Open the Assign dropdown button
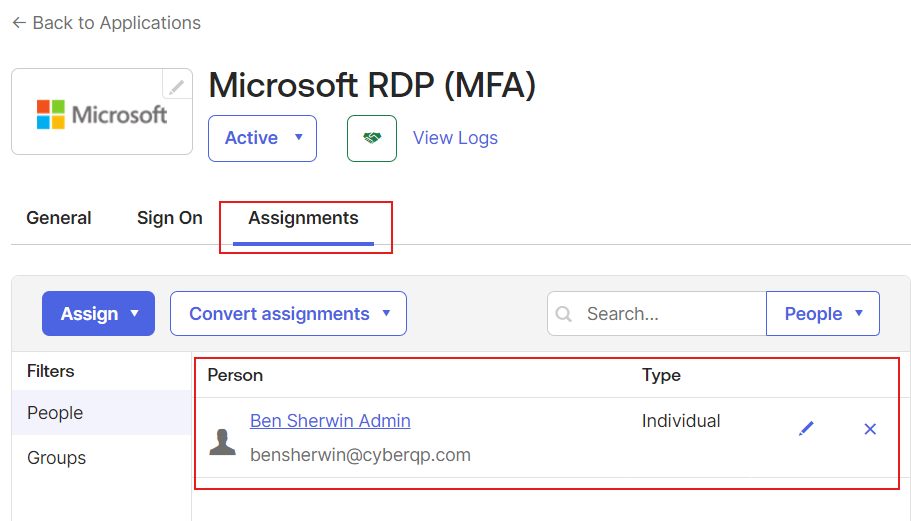The width and height of the screenshot is (911, 521). (x=98, y=314)
